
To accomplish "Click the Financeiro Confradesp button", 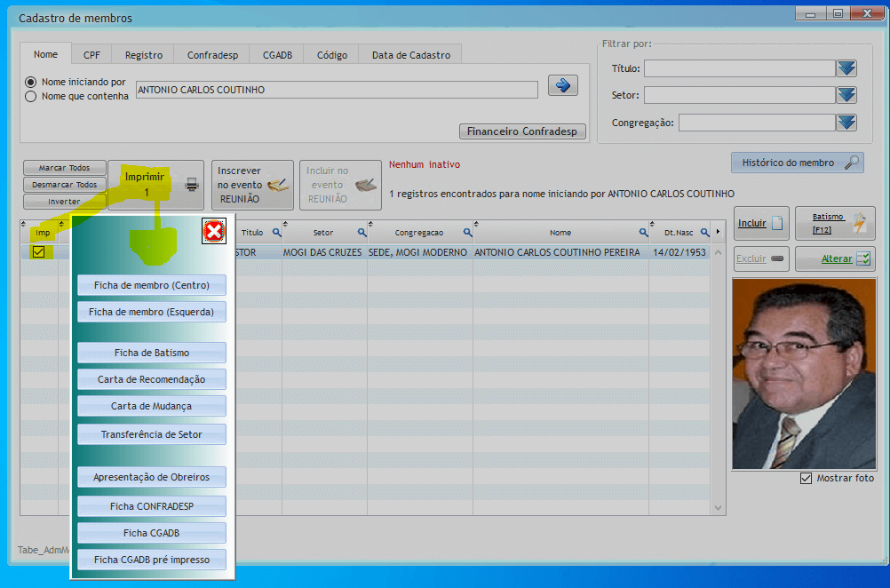I will [x=522, y=131].
